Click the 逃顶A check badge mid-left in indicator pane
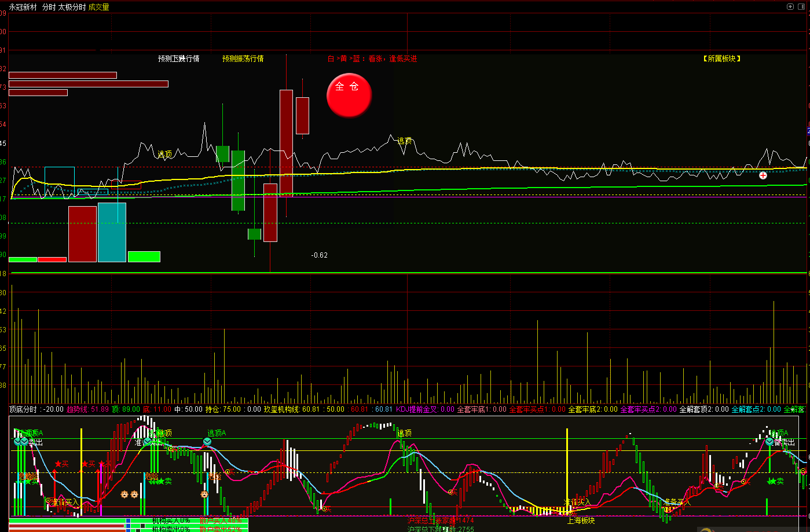The height and width of the screenshot is (532, 810). 207,442
